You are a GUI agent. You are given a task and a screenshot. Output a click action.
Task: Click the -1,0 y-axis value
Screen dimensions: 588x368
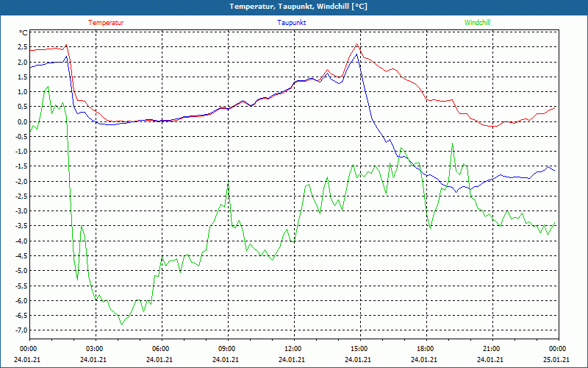pyautogui.click(x=21, y=152)
